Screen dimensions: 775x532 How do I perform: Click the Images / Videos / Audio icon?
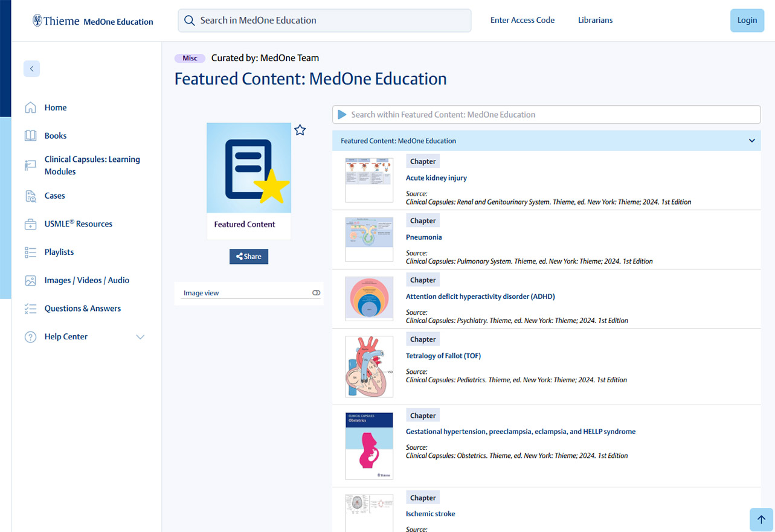pos(30,281)
